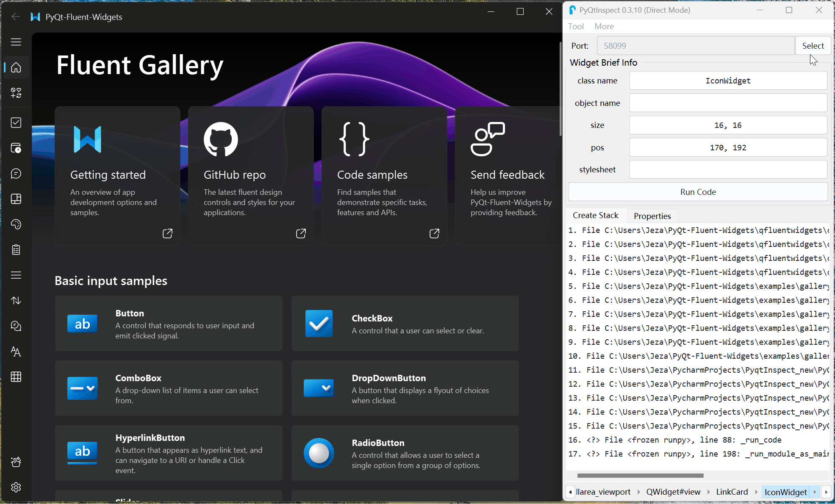Viewport: 835px width, 504px height.
Task: Open the Icons page in sidebar
Action: click(x=16, y=93)
